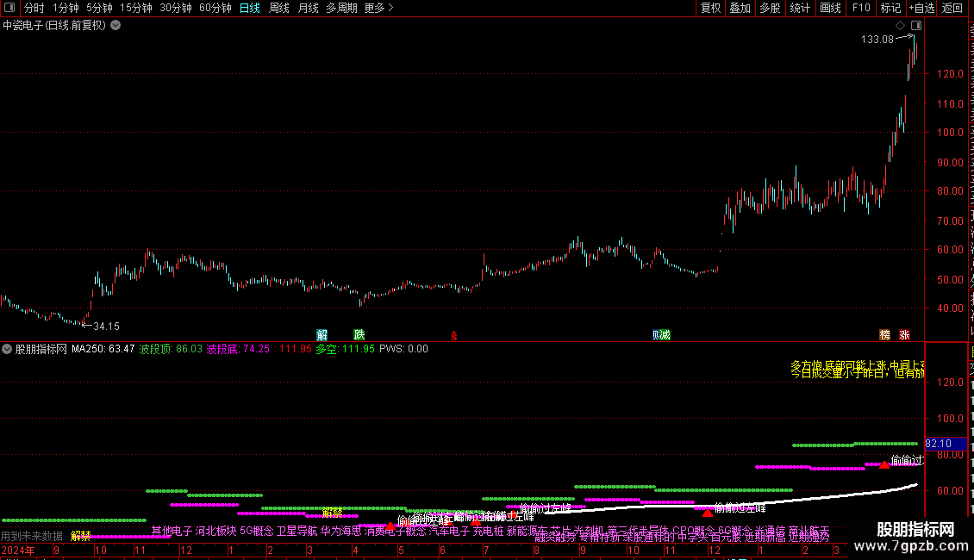
Task: Click the 画线 drawing tool button
Action: click(x=831, y=8)
